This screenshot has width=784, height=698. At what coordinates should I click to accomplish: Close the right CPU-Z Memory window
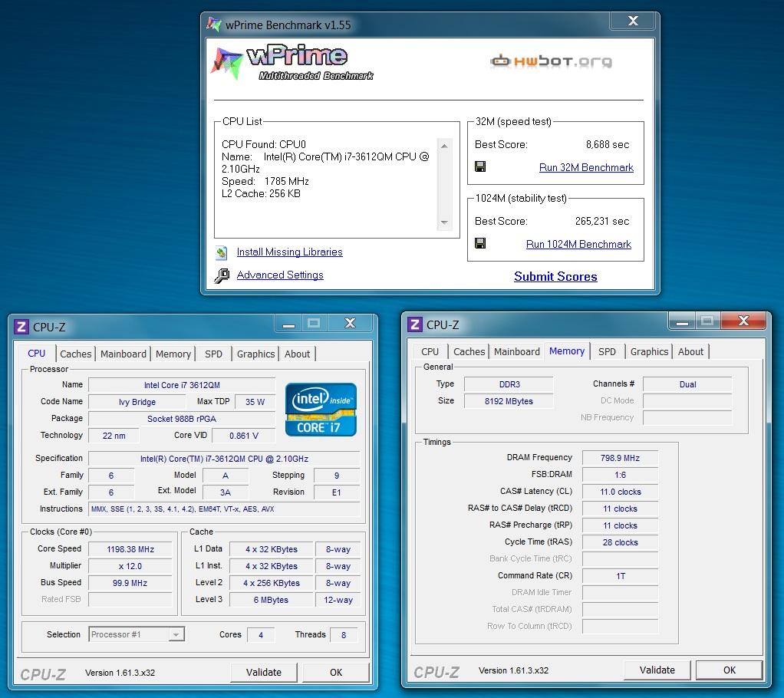point(743,321)
